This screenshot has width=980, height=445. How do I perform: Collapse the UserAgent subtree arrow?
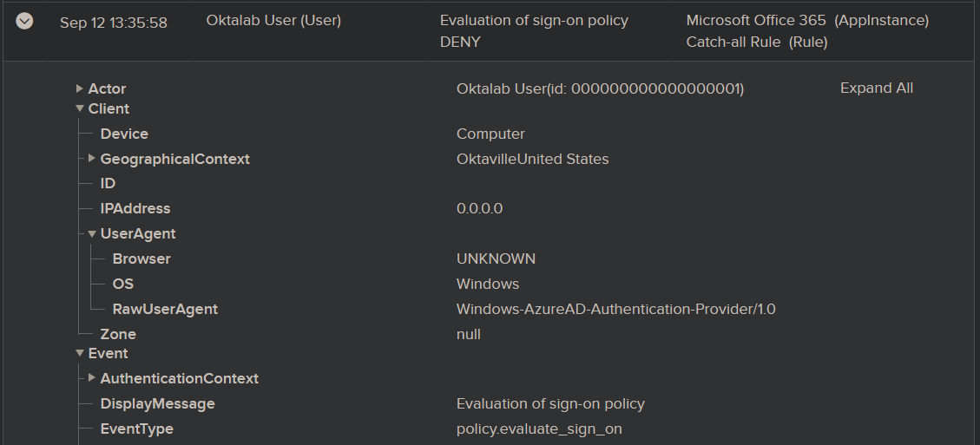tap(92, 233)
